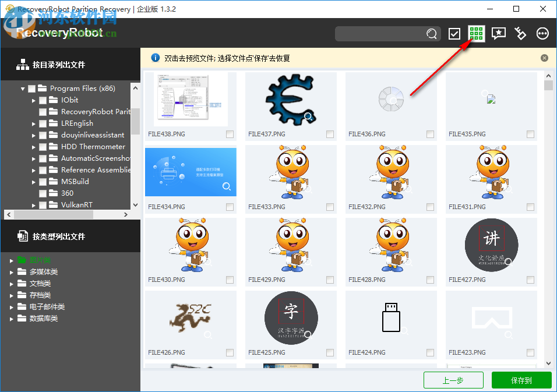
Task: Open the feedback comment-star icon
Action: pyautogui.click(x=498, y=33)
